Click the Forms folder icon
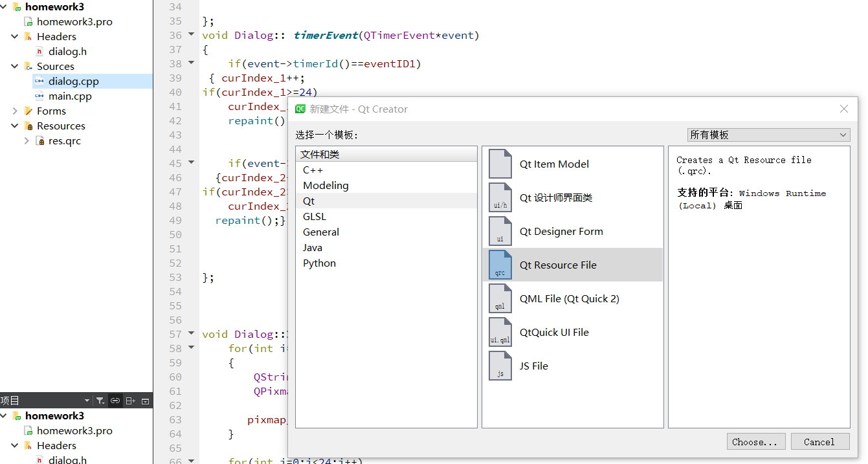The height and width of the screenshot is (464, 868). point(28,111)
